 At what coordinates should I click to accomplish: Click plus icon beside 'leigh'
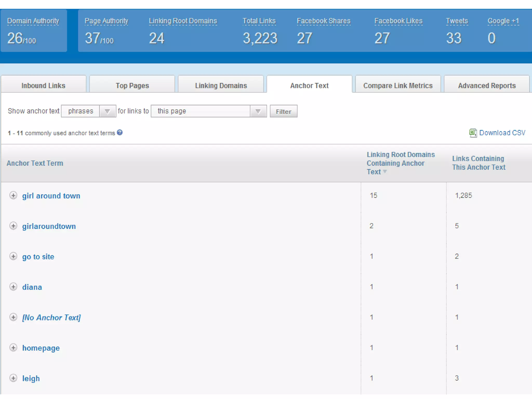[13, 378]
